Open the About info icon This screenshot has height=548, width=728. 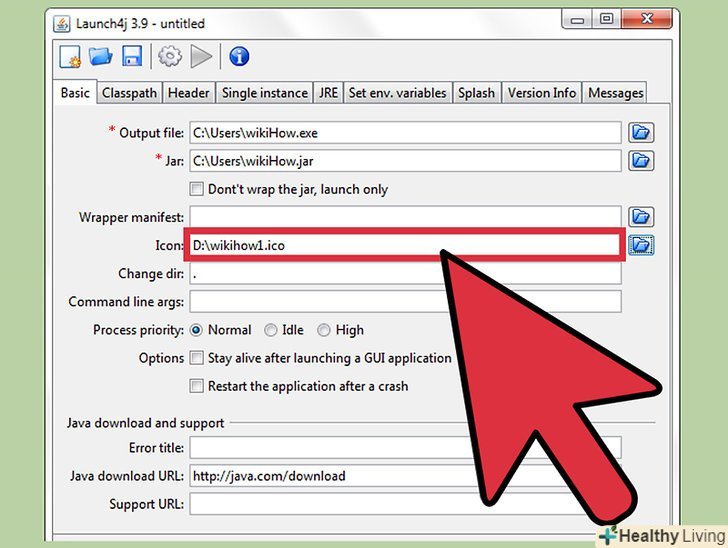click(239, 56)
